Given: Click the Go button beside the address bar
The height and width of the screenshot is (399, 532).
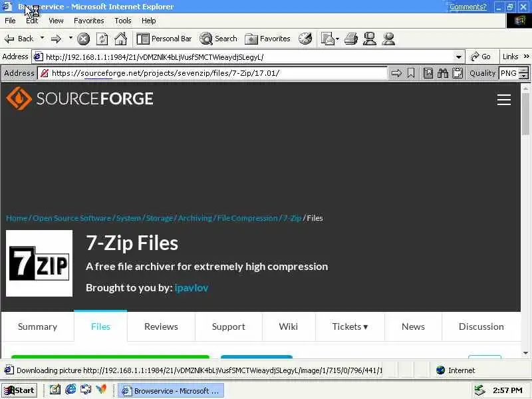Looking at the screenshot, I should click(x=480, y=57).
